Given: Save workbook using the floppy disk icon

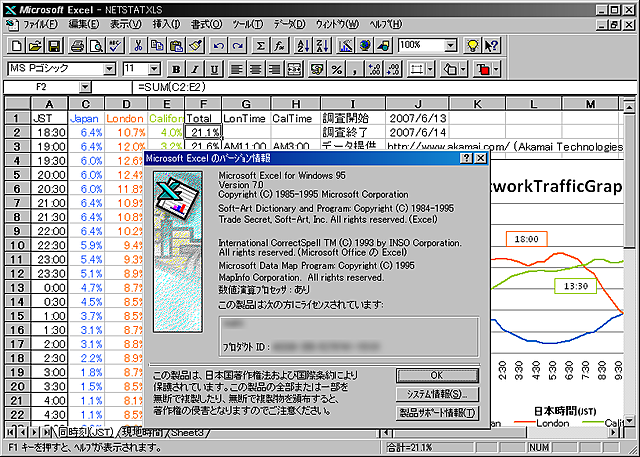Looking at the screenshot, I should (x=54, y=46).
